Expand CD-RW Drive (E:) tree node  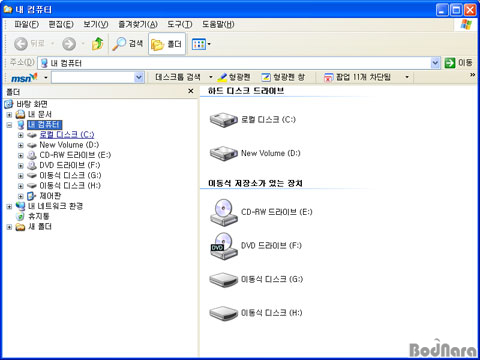click(x=21, y=156)
